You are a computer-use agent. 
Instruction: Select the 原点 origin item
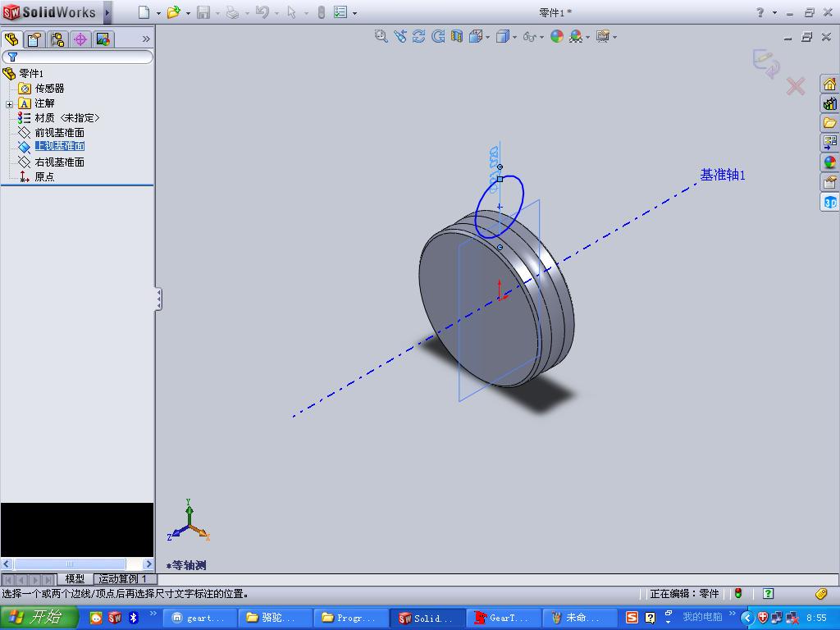pyautogui.click(x=44, y=177)
